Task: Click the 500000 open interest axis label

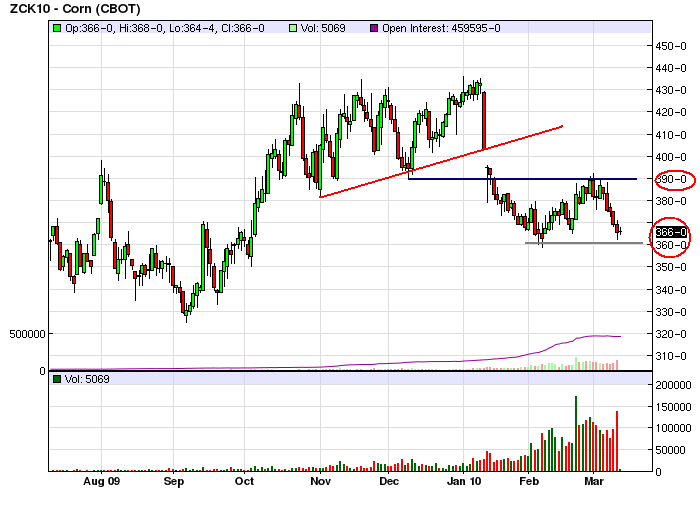Action: pos(28,334)
